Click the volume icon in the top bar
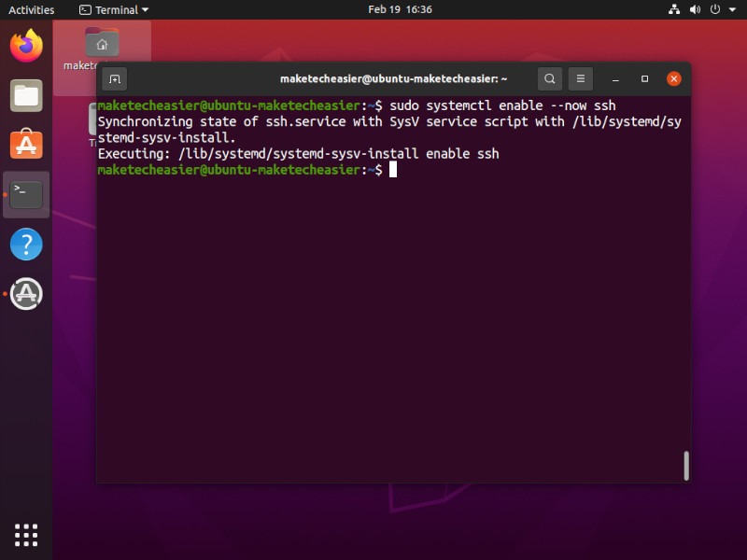Viewport: 747px width, 560px height. point(695,10)
